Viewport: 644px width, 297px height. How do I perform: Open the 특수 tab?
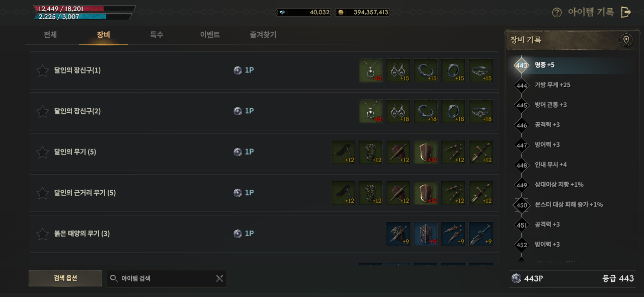coord(156,34)
